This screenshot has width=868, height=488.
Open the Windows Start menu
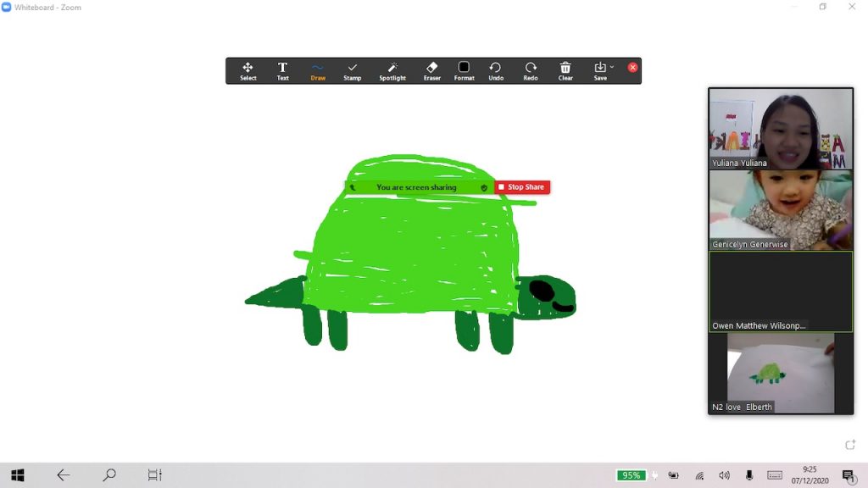tap(17, 475)
